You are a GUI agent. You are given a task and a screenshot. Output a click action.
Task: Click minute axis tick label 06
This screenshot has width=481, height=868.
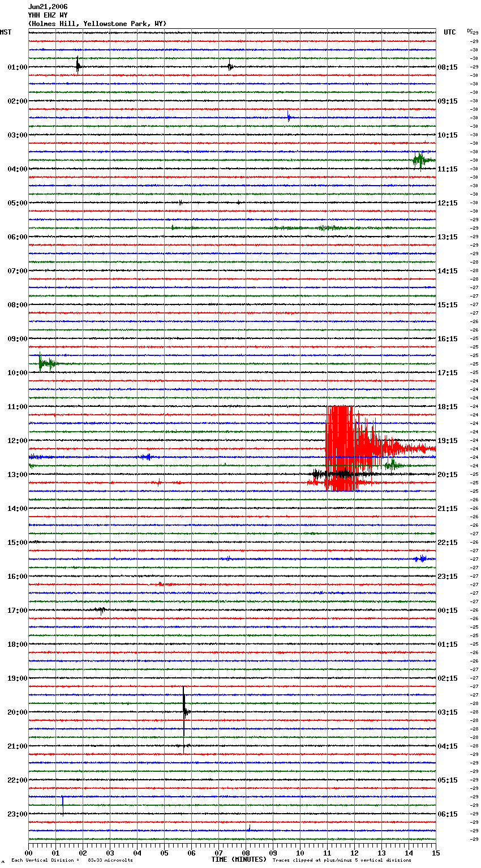tap(191, 853)
